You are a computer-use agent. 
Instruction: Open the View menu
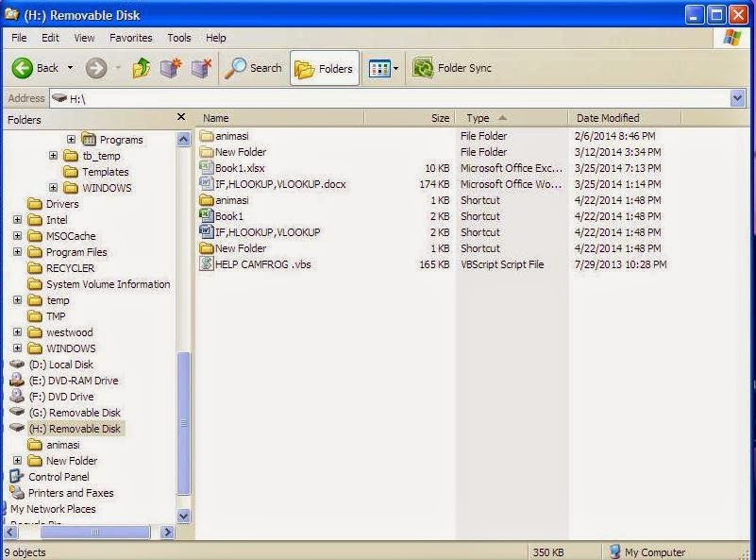pyautogui.click(x=84, y=38)
